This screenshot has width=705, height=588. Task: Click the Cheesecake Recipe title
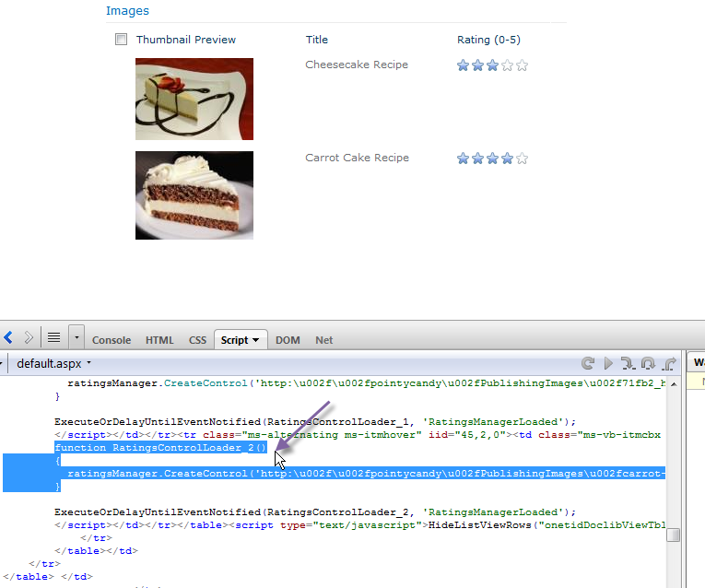[357, 65]
